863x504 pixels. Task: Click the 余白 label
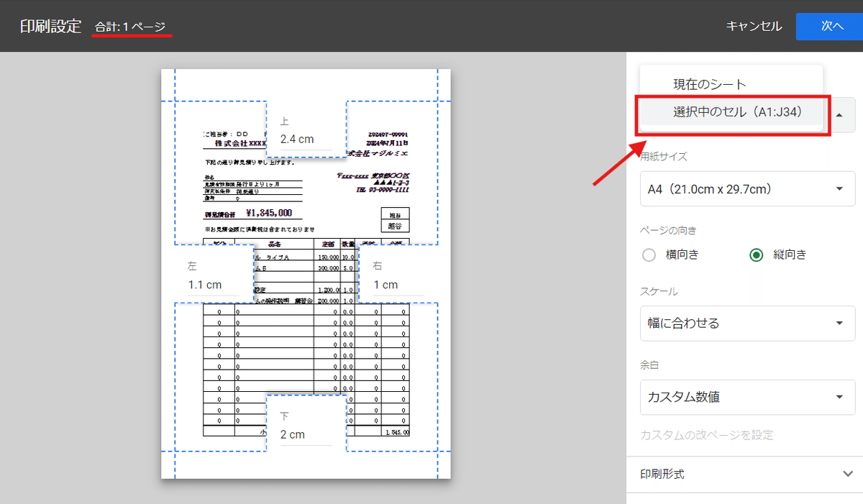(x=649, y=365)
